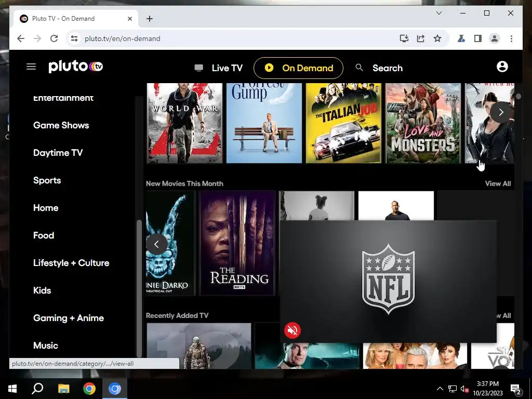
Task: Select the On Demand tab
Action: [x=298, y=68]
